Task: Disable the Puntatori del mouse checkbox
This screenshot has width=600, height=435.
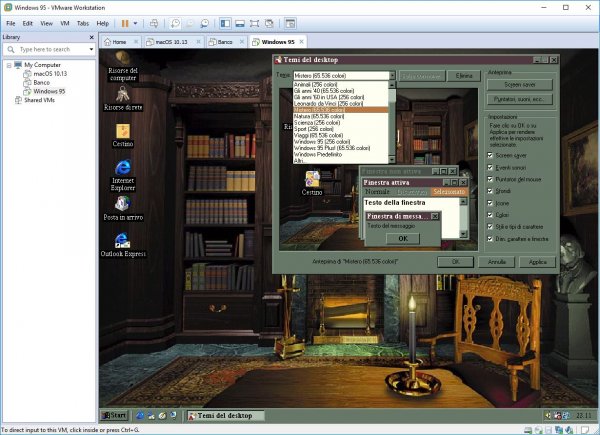Action: coord(491,178)
